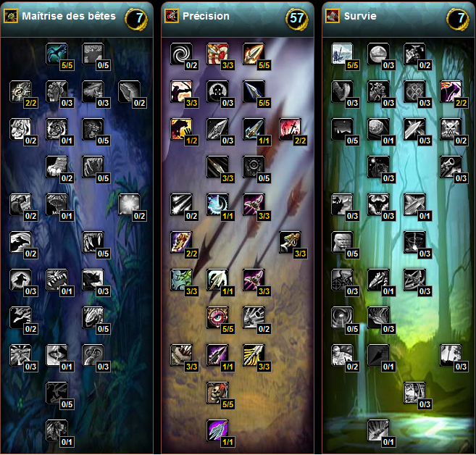The height and width of the screenshot is (455, 476).
Task: Select the bullseye target talent at 3/3
Action: (x=217, y=54)
